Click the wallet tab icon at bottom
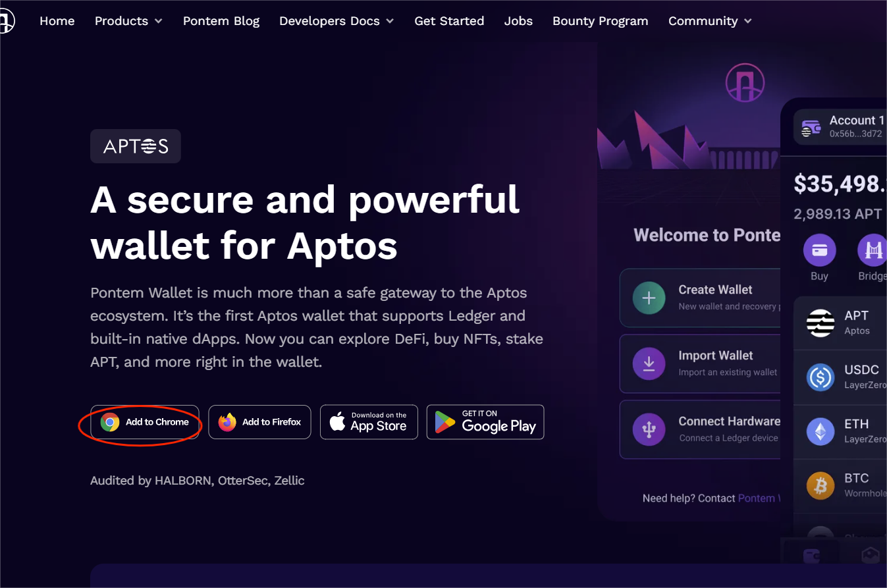The width and height of the screenshot is (887, 588). pos(811,556)
